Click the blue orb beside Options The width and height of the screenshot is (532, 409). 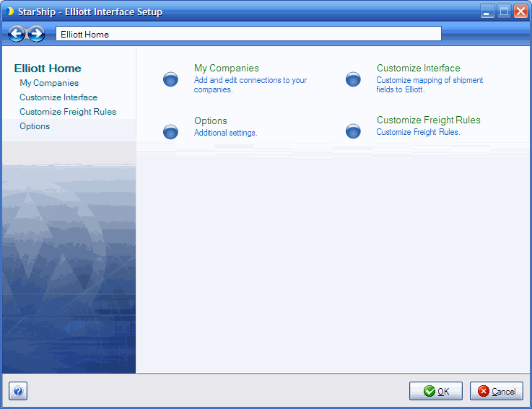point(170,131)
